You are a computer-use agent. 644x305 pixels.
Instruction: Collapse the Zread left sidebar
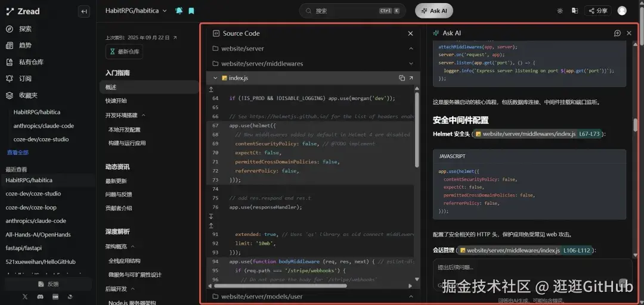click(84, 11)
